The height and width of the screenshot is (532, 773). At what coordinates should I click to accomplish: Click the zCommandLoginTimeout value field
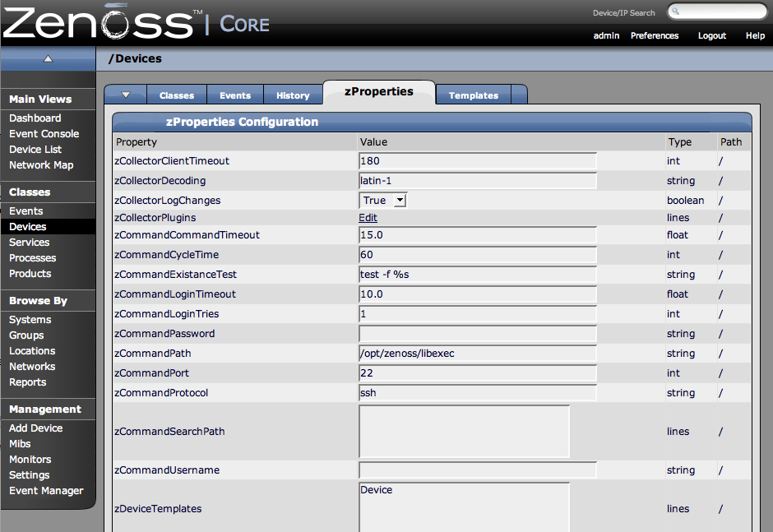tap(478, 294)
